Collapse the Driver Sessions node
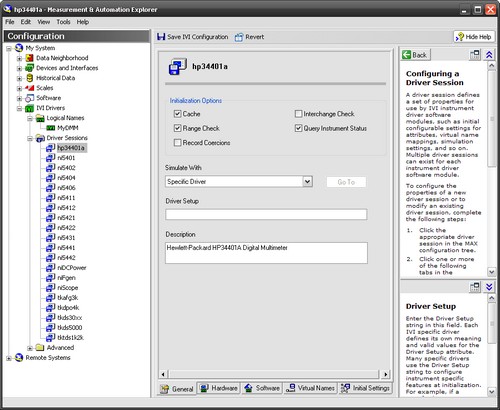 [30, 139]
